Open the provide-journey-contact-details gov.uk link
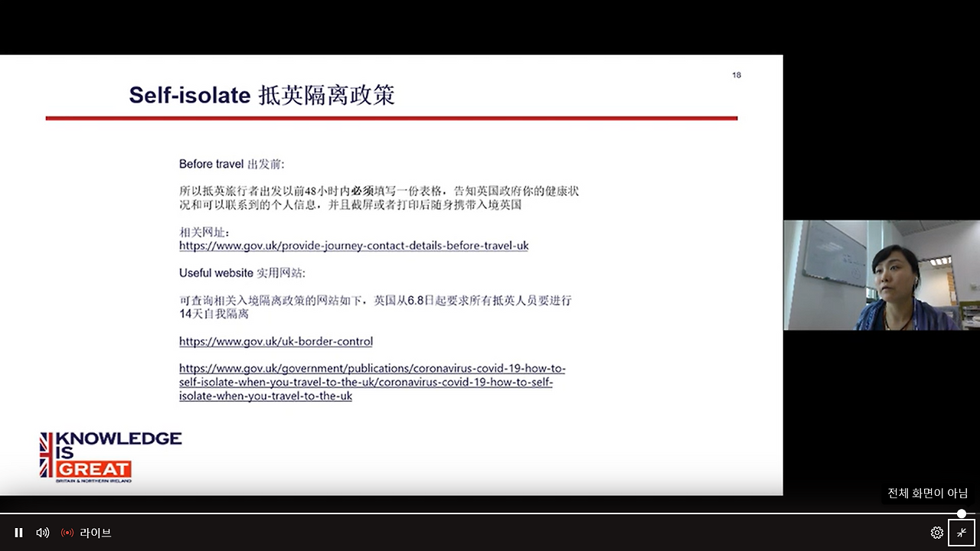 click(x=354, y=246)
